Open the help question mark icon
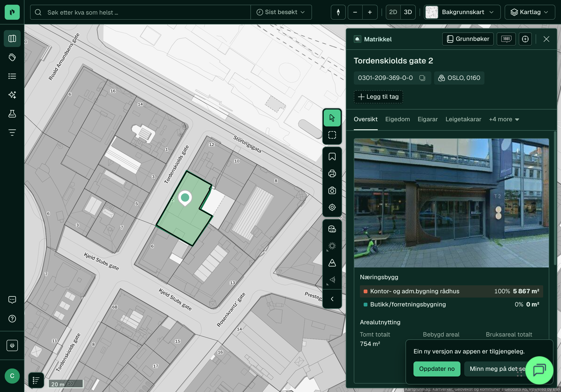 click(x=12, y=319)
